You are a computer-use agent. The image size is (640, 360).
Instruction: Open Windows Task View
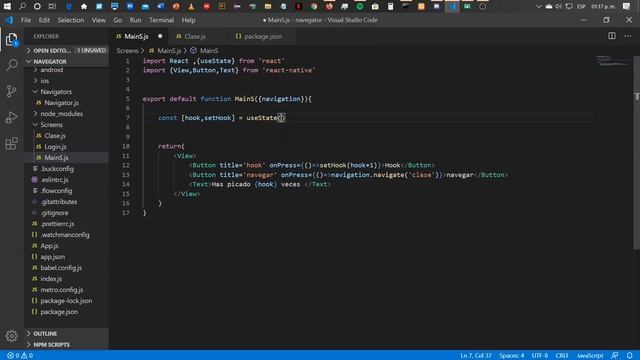(x=52, y=6)
